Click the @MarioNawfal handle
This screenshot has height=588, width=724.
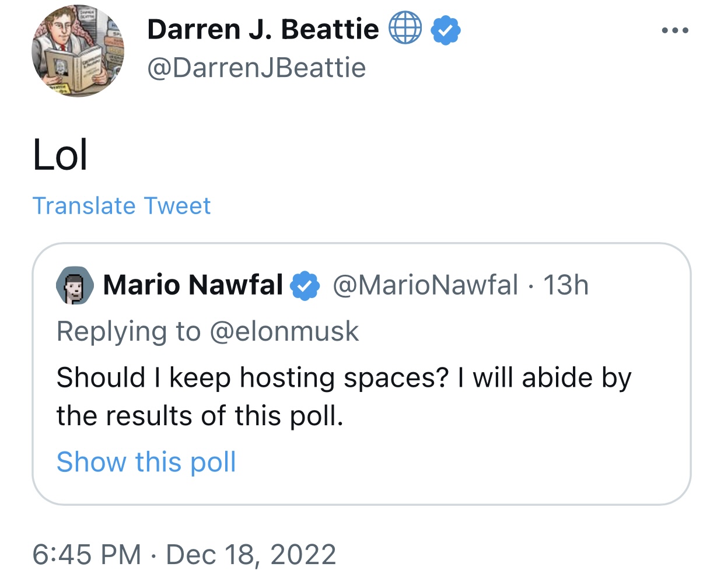pyautogui.click(x=425, y=285)
